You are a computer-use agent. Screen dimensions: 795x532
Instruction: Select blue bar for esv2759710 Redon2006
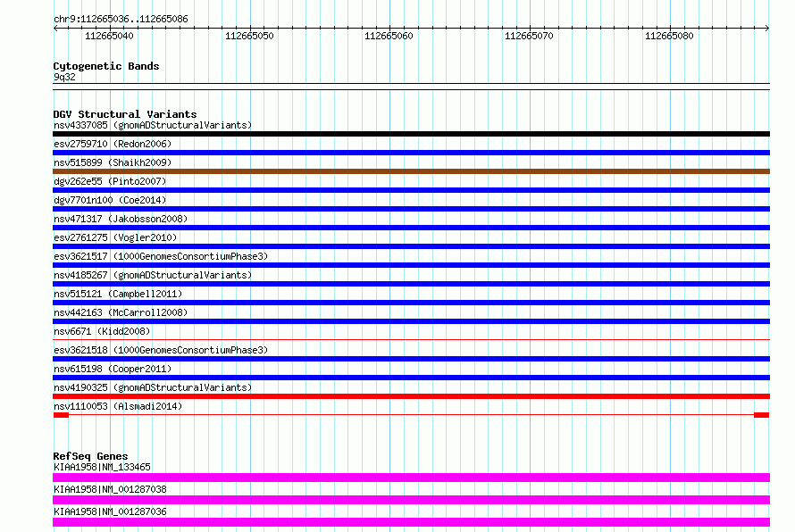(411, 153)
